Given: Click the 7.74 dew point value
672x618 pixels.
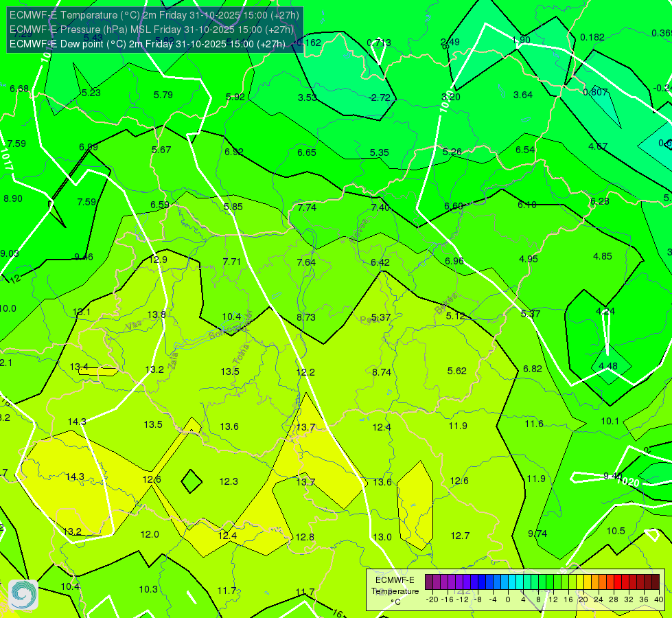Looking at the screenshot, I should tap(307, 207).
